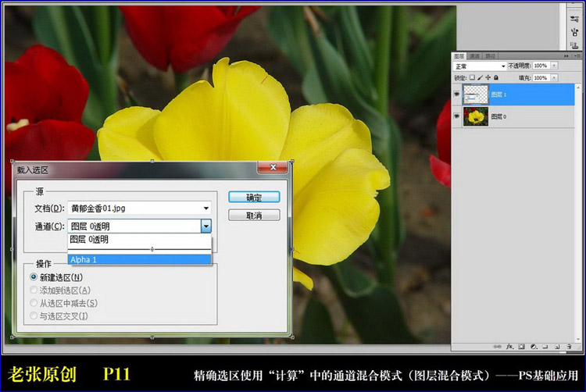Hide 图层 1 with its eye icon
The width and height of the screenshot is (586, 392).
[x=458, y=94]
